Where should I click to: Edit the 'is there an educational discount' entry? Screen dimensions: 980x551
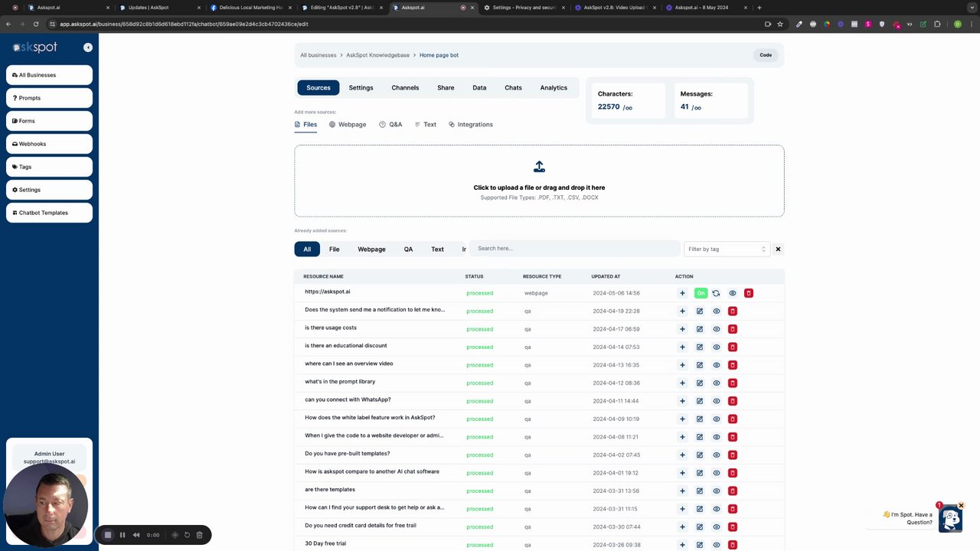700,347
